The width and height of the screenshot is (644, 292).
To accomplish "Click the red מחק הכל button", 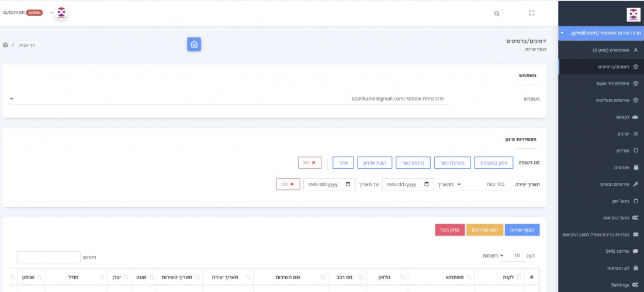I will (x=450, y=230).
